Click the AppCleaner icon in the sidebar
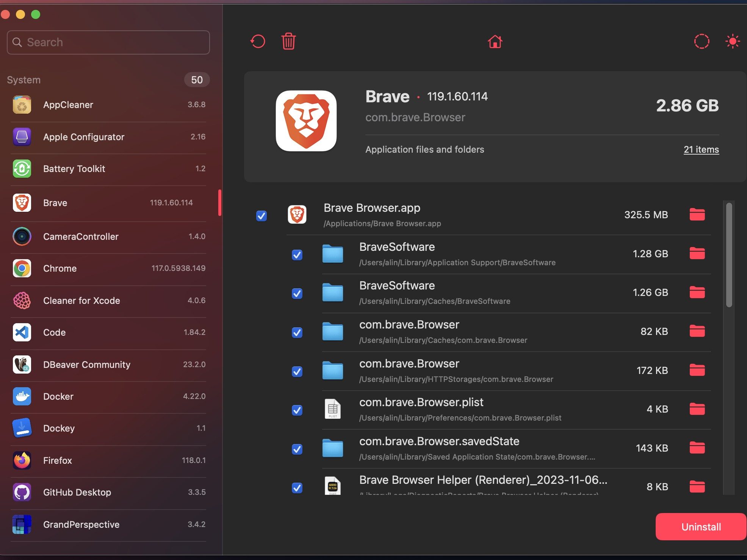The image size is (747, 560). click(22, 105)
